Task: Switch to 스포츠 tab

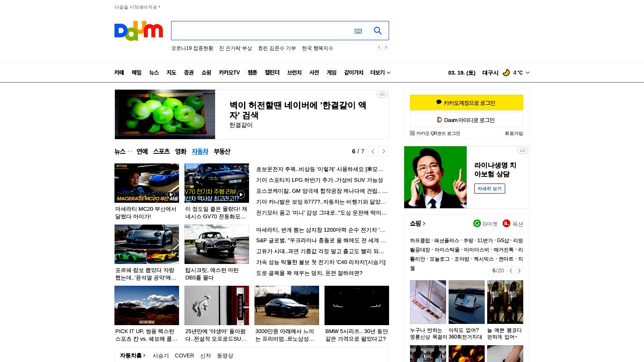Action: (x=161, y=151)
